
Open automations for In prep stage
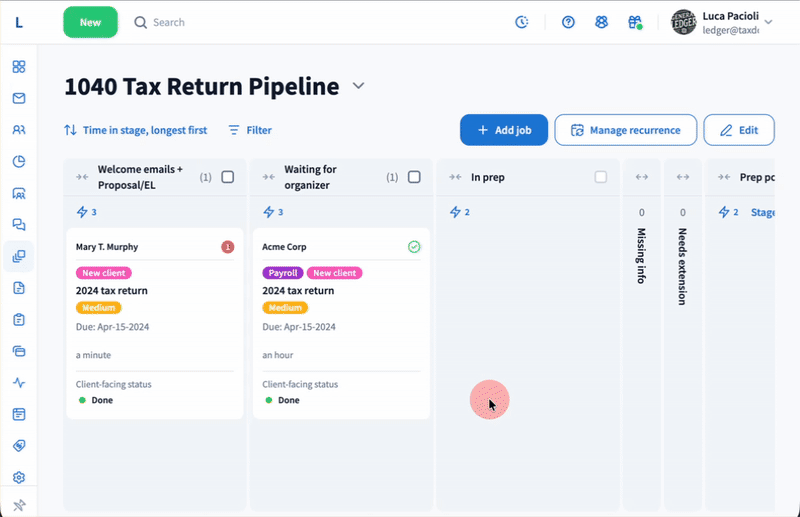point(460,212)
